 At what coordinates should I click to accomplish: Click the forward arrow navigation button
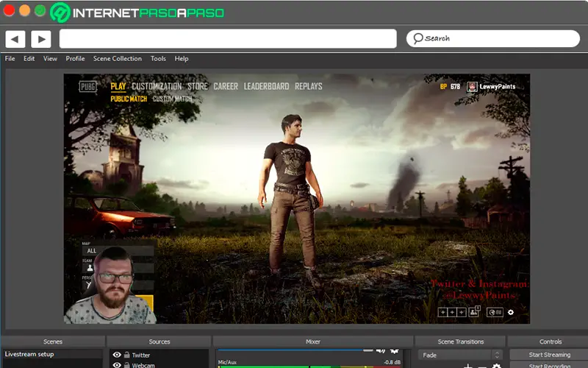coord(41,39)
